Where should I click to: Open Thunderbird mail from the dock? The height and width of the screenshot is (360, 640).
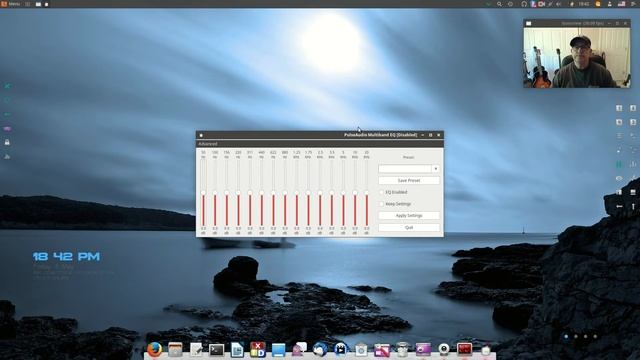320,350
